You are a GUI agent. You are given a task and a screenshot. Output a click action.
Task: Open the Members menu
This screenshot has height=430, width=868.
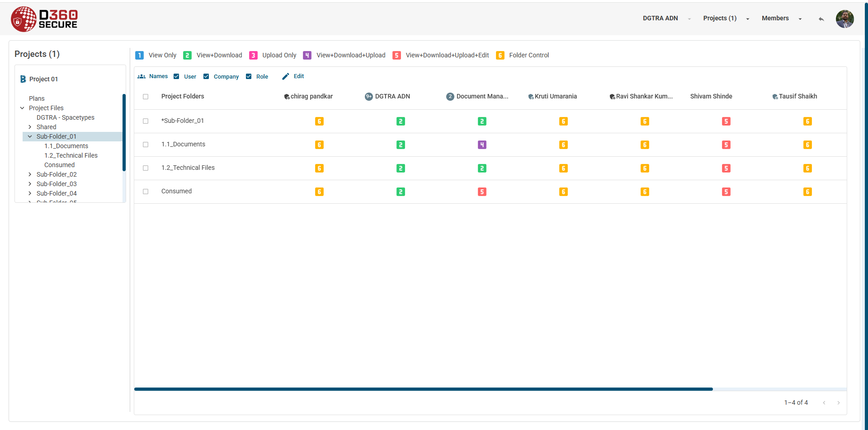(x=781, y=19)
